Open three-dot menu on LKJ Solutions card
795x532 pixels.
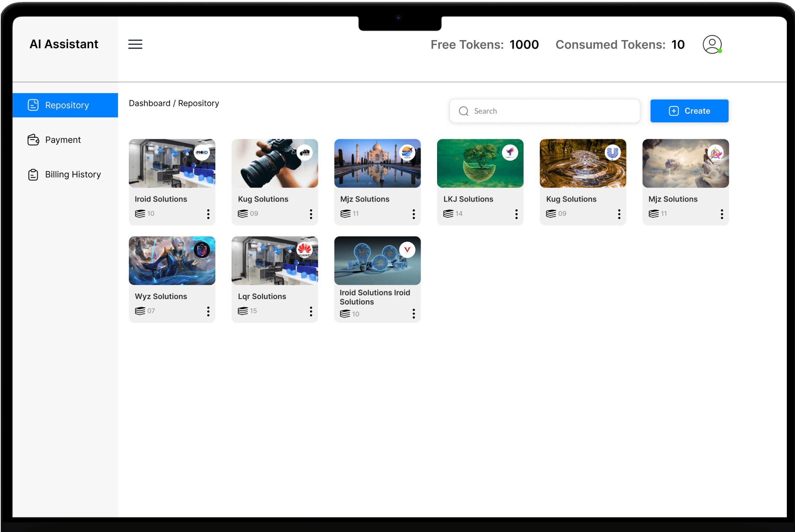[517, 214]
